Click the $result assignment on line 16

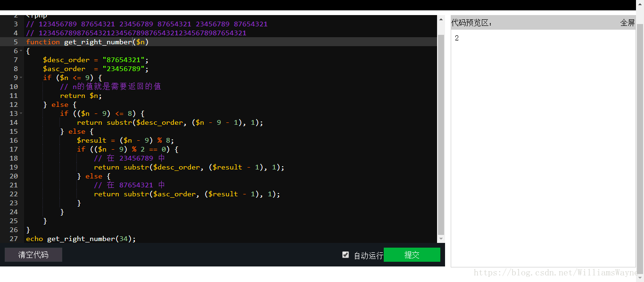coord(126,140)
